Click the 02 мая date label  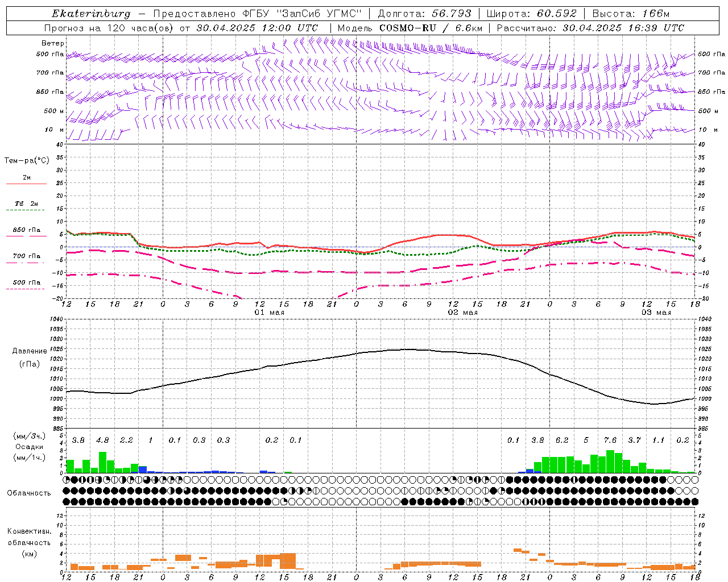coord(463,313)
